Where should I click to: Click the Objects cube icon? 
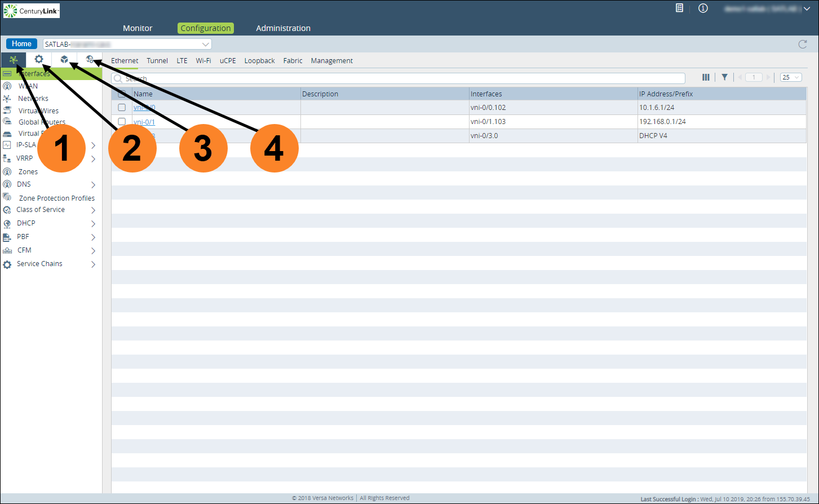click(64, 59)
